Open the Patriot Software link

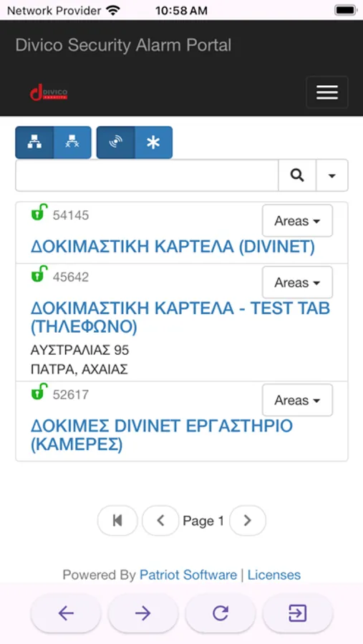click(x=188, y=575)
